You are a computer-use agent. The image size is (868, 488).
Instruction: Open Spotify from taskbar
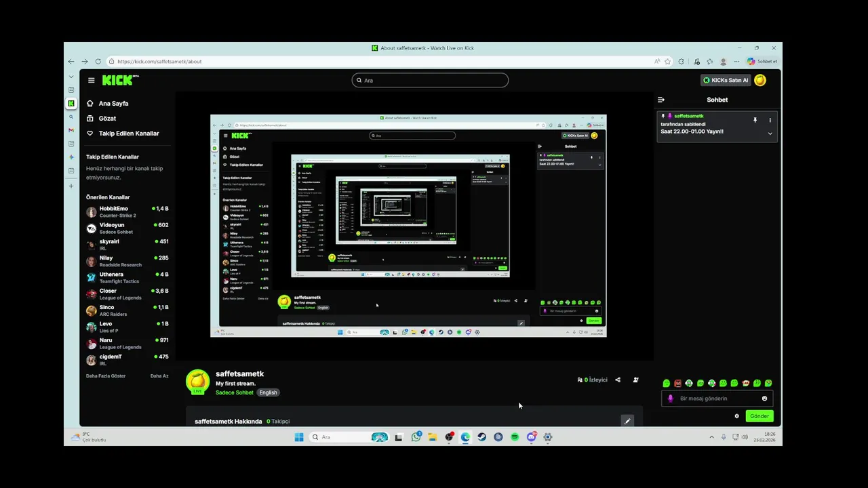(515, 437)
